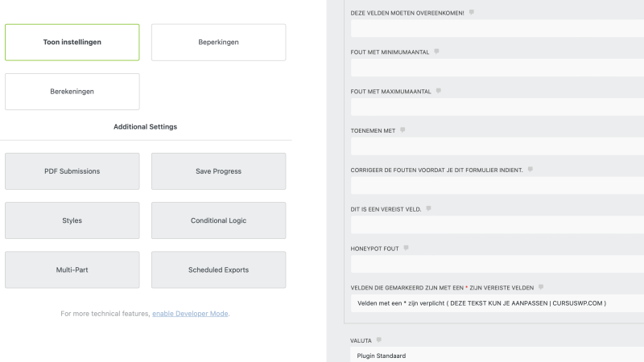Click the 'Velden met een * zijn verplicht' field
644x362 pixels.
click(x=497, y=303)
